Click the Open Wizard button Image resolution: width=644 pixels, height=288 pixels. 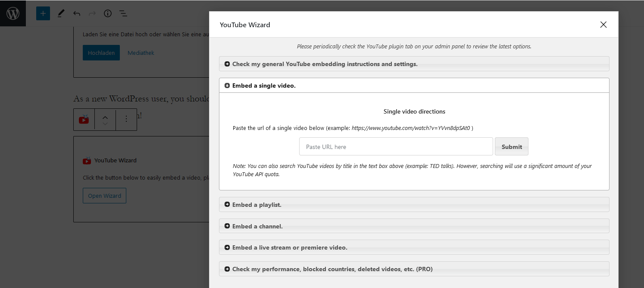pyautogui.click(x=105, y=196)
